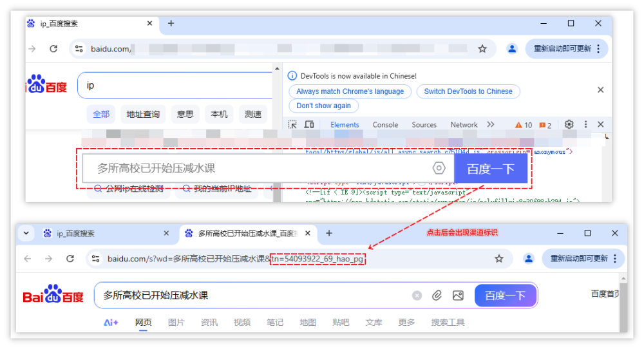
Task: Switch to the Console tab
Action: tap(385, 125)
